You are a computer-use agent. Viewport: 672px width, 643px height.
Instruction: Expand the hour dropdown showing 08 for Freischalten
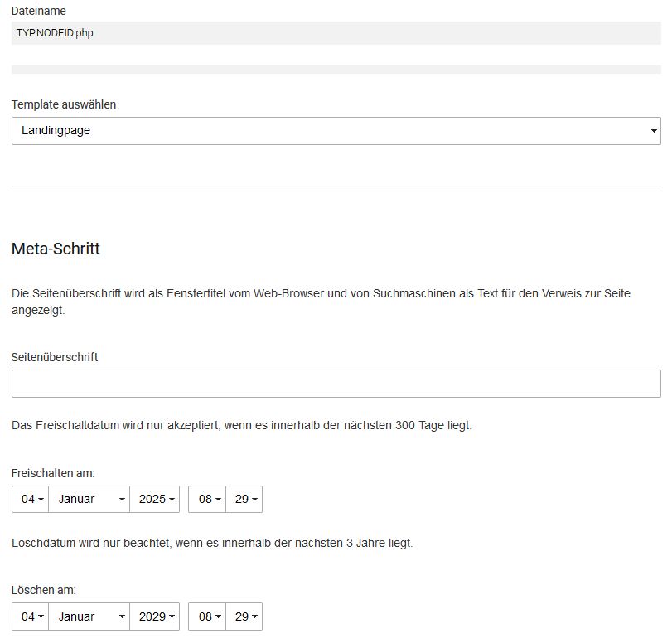[206, 499]
